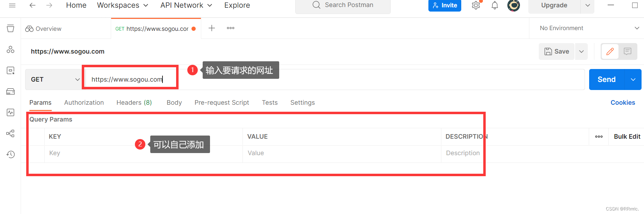This screenshot has height=214, width=644.
Task: Switch to the Headers (8) tab
Action: tap(134, 103)
